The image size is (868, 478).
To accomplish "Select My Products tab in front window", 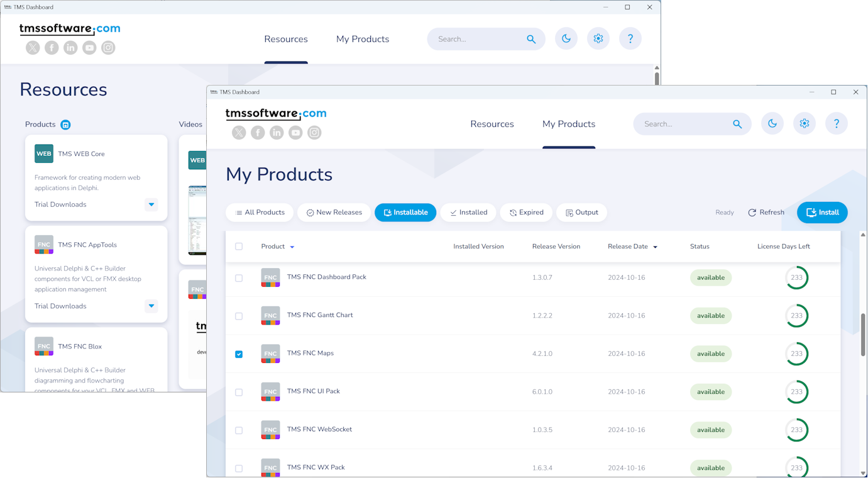I will [x=569, y=124].
